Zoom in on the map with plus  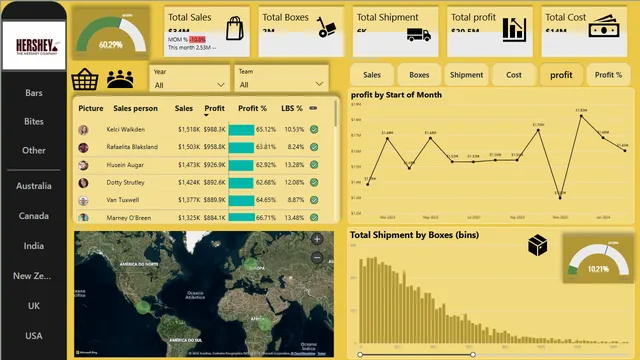click(317, 239)
